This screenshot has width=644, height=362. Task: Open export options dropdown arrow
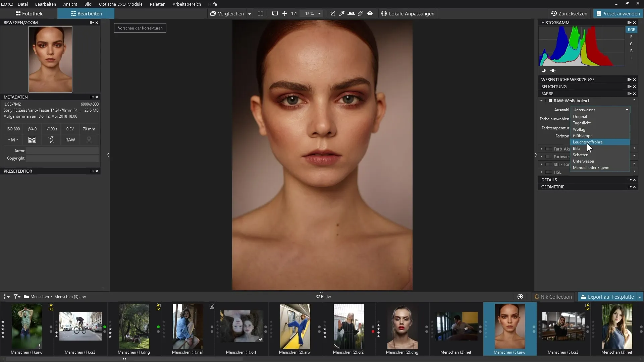pyautogui.click(x=640, y=297)
